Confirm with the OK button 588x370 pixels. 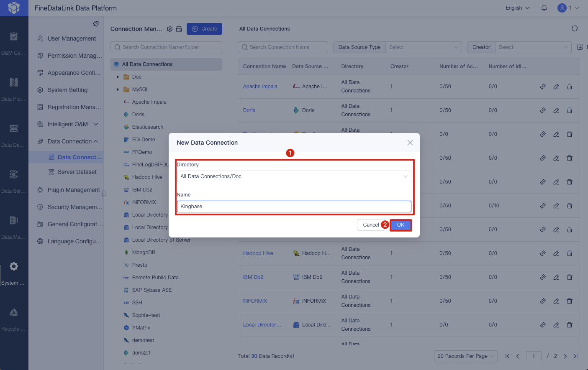coord(401,225)
